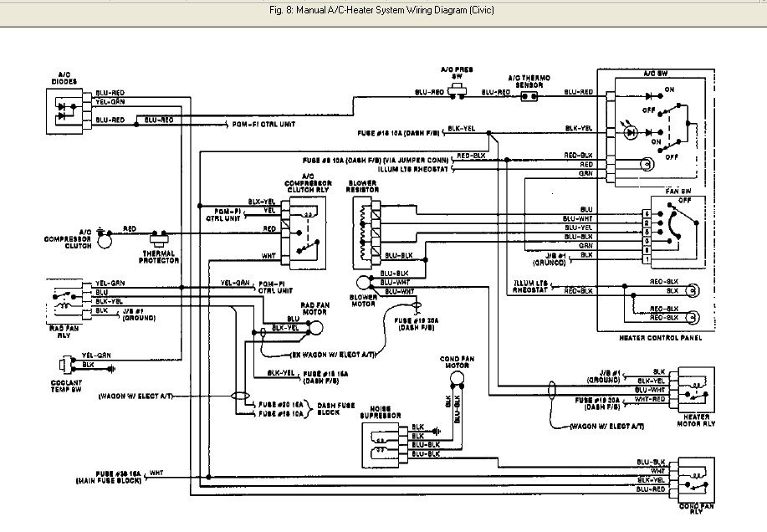This screenshot has height=532, width=767.
Task: Select the A/C COMPRESSOR CLUTCH RLY label
Action: (x=308, y=183)
